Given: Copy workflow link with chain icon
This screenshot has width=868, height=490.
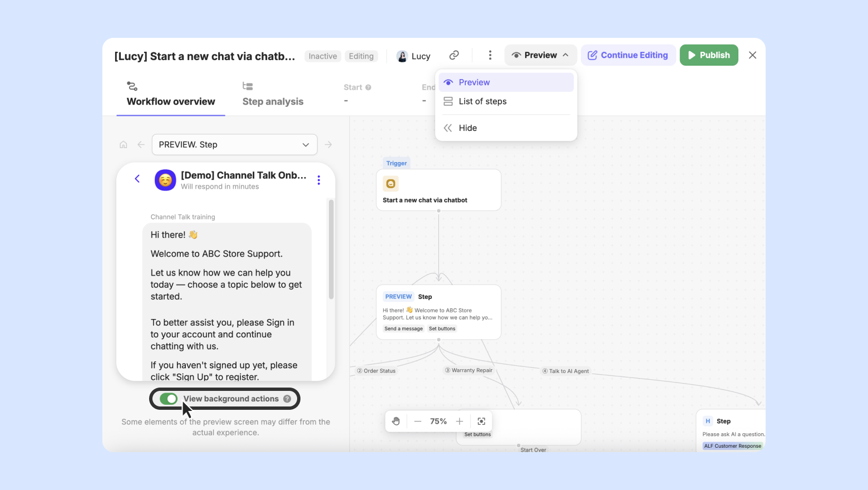Looking at the screenshot, I should coord(454,55).
